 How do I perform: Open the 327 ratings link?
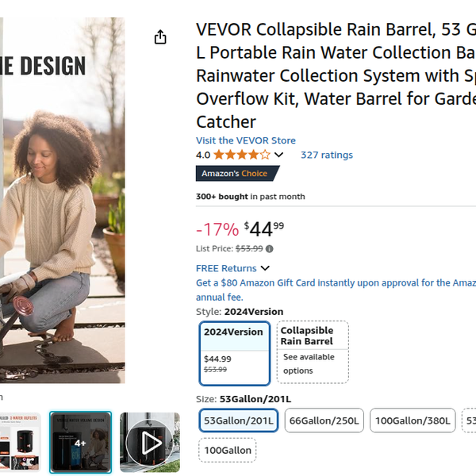pos(326,155)
